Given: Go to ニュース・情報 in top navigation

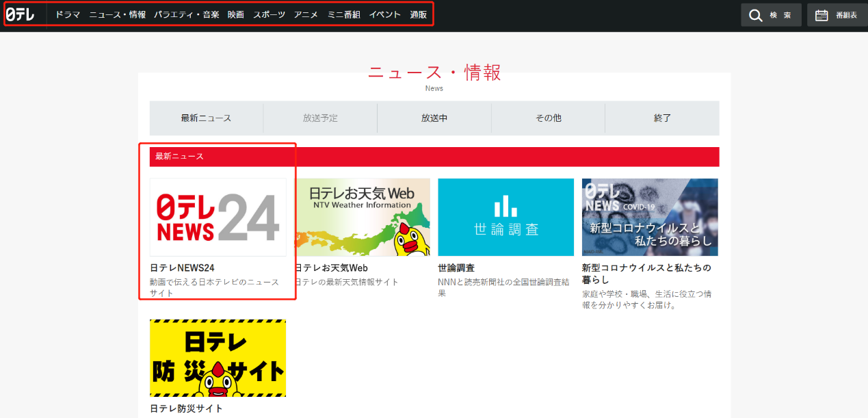Looking at the screenshot, I should point(117,14).
